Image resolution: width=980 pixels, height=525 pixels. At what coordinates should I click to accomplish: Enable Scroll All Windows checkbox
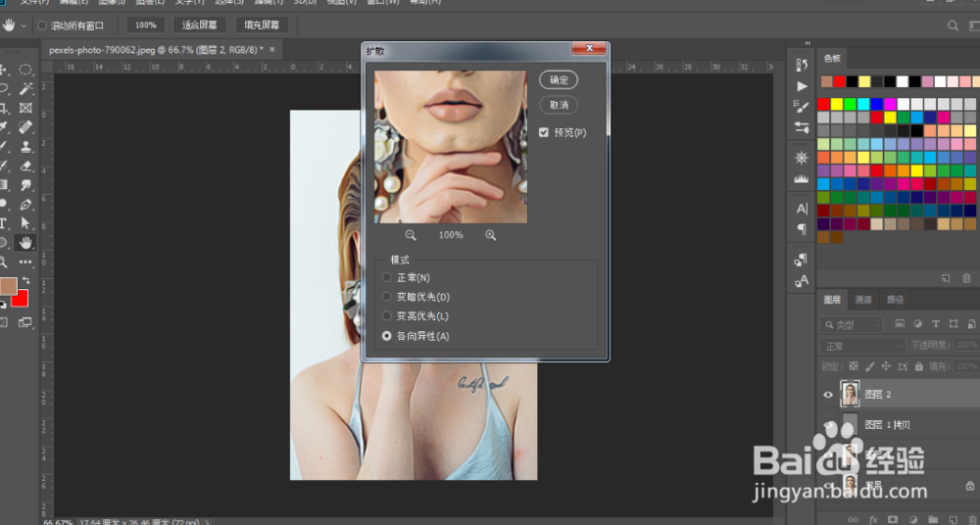(x=42, y=25)
